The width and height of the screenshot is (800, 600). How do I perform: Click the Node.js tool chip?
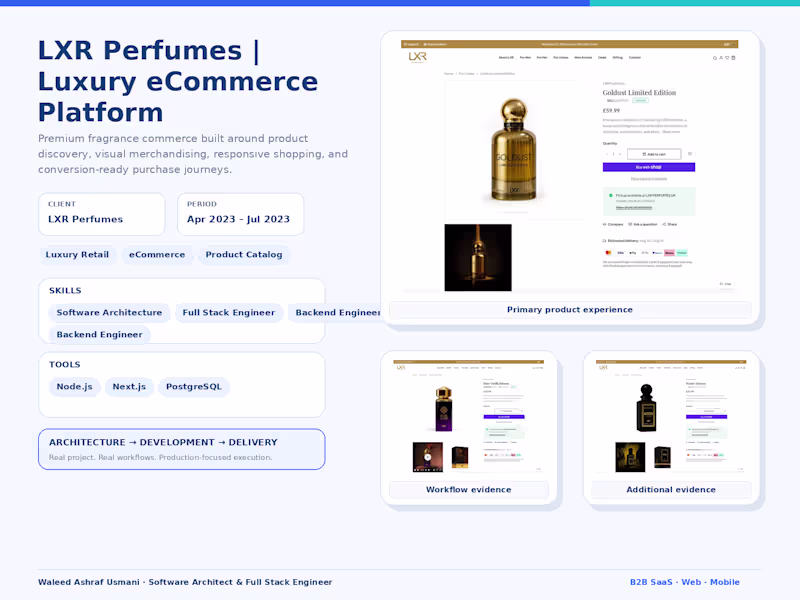(74, 387)
